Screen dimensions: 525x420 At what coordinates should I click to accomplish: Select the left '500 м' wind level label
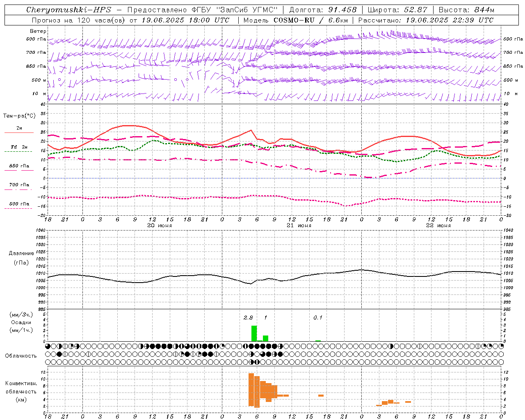39,80
